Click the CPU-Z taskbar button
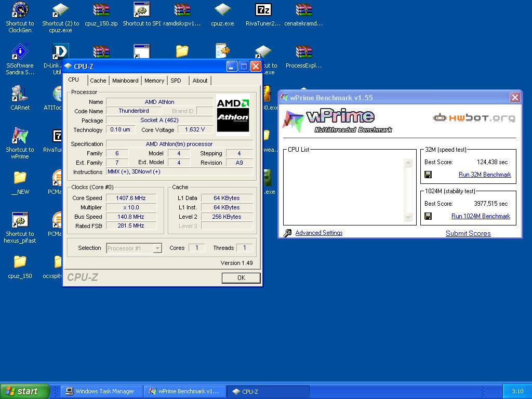Screen dimensions: 532x399 [x=268, y=391]
